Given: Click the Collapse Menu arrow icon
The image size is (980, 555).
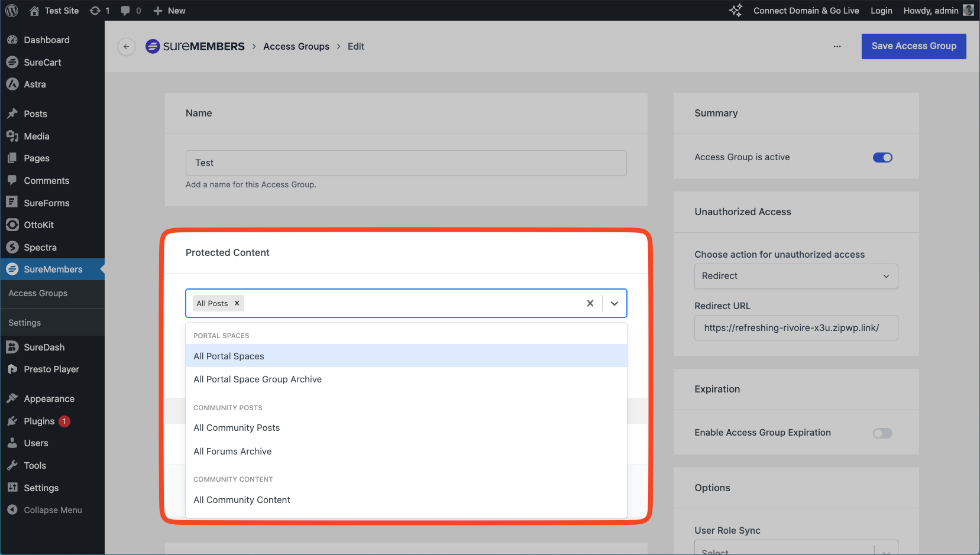Looking at the screenshot, I should 12,509.
